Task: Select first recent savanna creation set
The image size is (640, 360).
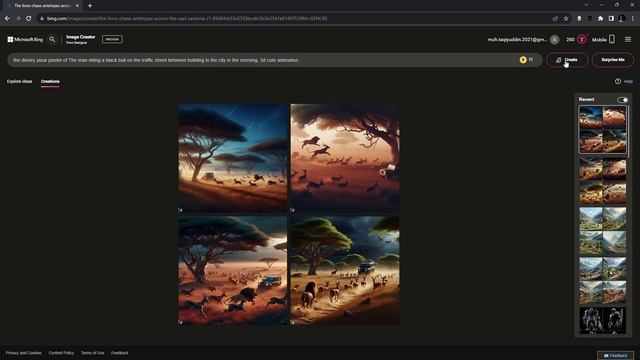Action: [x=602, y=129]
